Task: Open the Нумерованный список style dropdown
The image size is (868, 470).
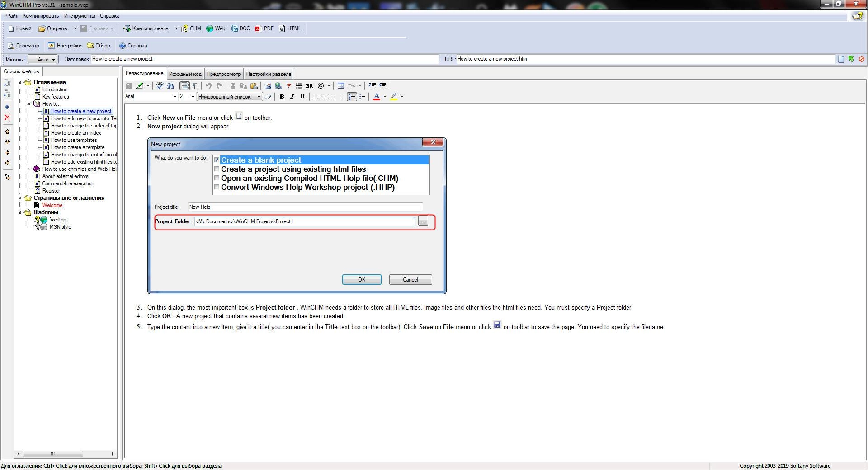Action: (x=259, y=96)
